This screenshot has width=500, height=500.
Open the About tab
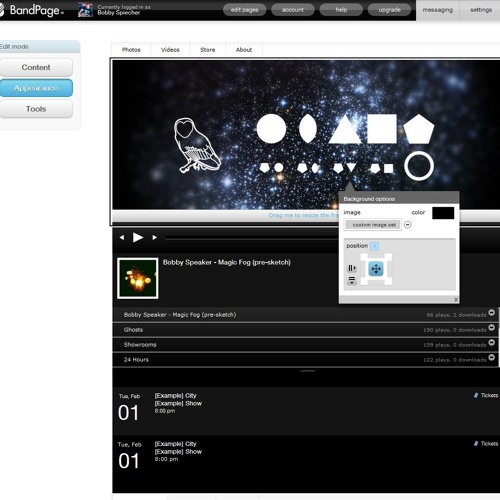click(x=244, y=50)
